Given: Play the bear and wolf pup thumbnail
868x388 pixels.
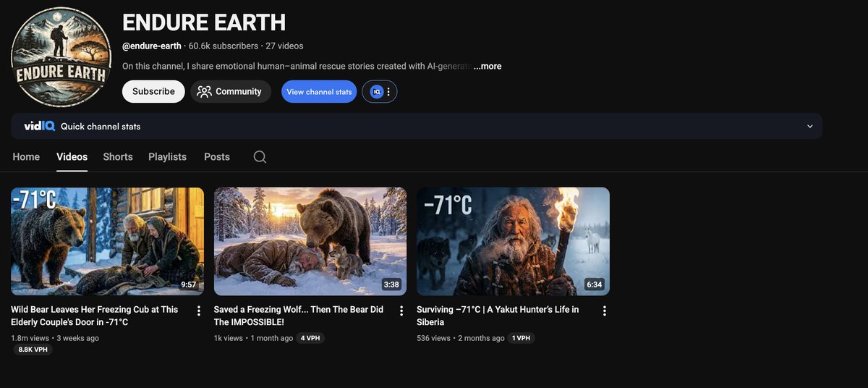Looking at the screenshot, I should pyautogui.click(x=310, y=242).
